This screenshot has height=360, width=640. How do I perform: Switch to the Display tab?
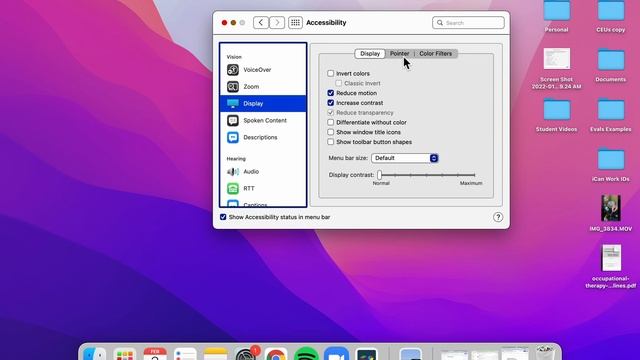coord(370,53)
